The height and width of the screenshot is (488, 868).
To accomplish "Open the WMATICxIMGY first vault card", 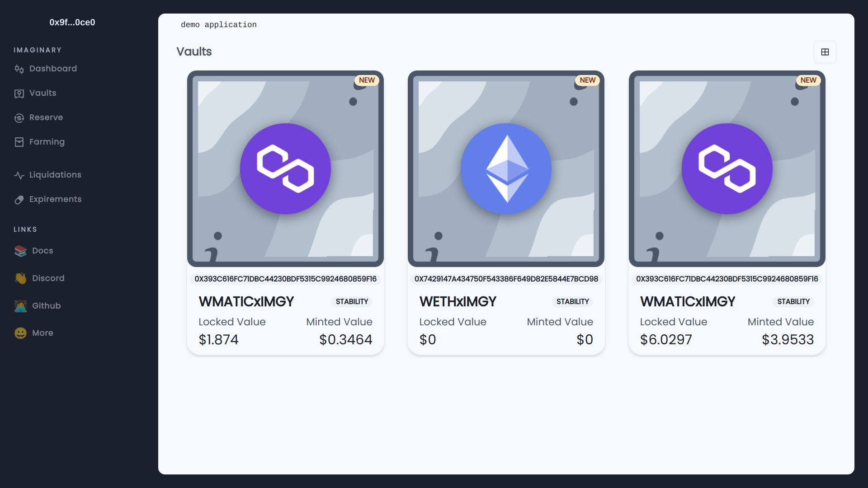I will 286,212.
